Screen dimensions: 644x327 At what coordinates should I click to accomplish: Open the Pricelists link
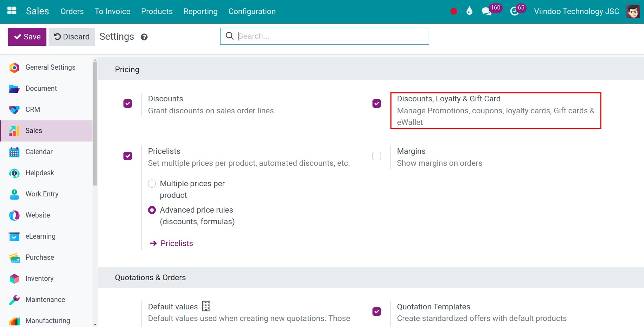(x=177, y=243)
